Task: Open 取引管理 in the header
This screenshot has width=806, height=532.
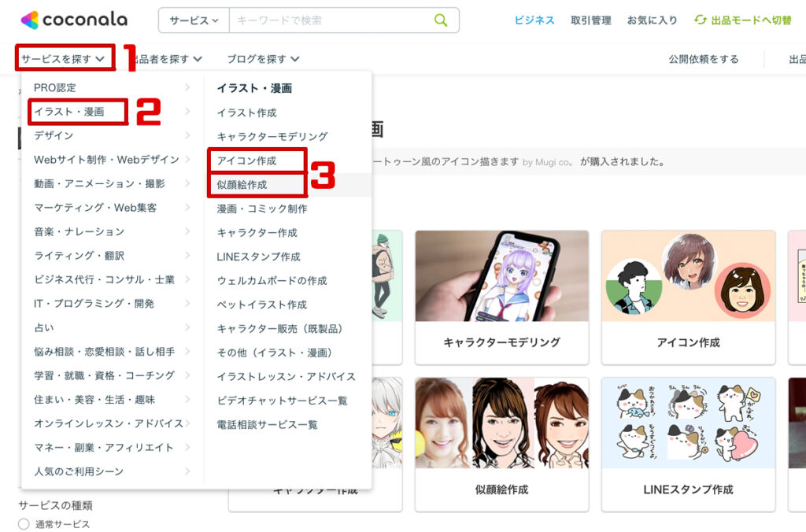Action: point(590,20)
